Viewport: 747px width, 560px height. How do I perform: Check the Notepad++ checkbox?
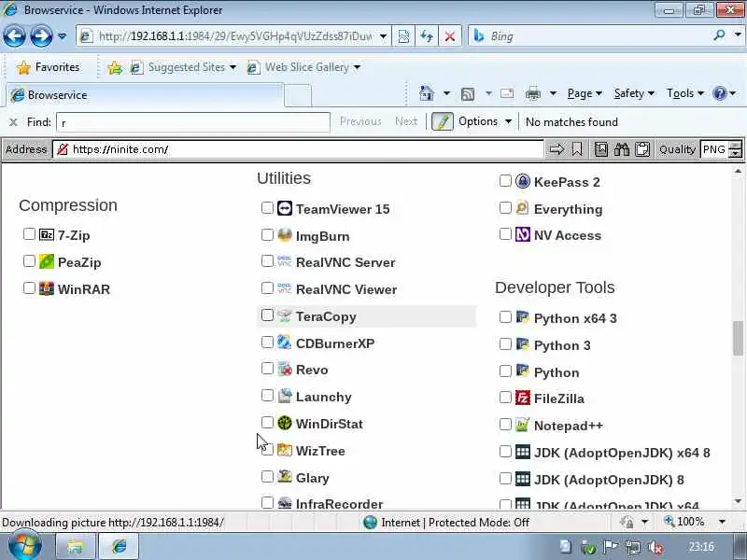505,424
